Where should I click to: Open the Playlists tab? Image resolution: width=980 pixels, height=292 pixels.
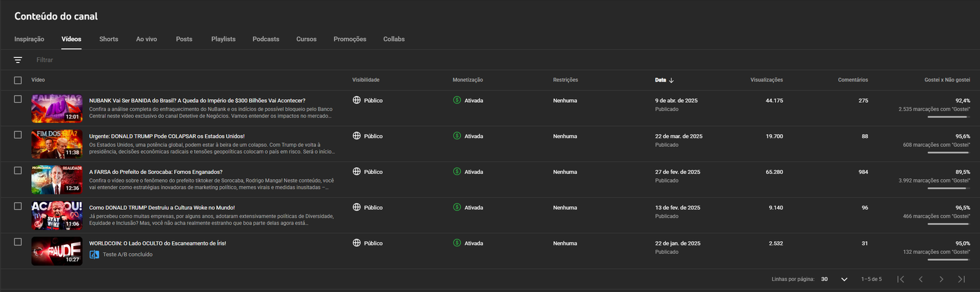point(223,39)
